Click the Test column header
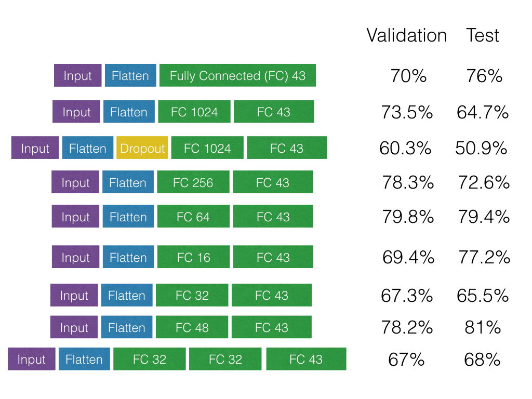 483,35
